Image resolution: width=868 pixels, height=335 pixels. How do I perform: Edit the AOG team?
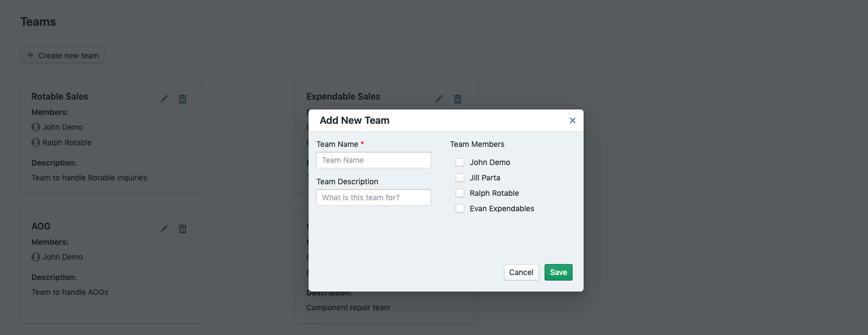(164, 229)
